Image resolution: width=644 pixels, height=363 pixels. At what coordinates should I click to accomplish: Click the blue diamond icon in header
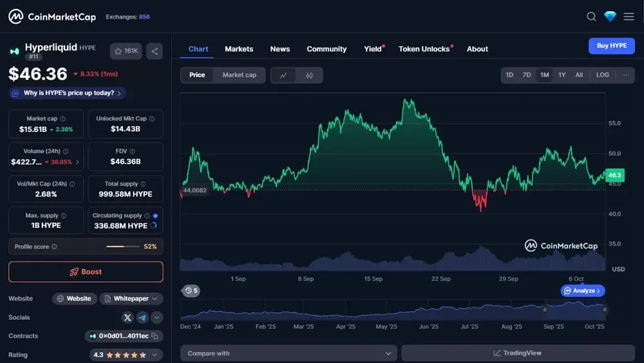[610, 17]
